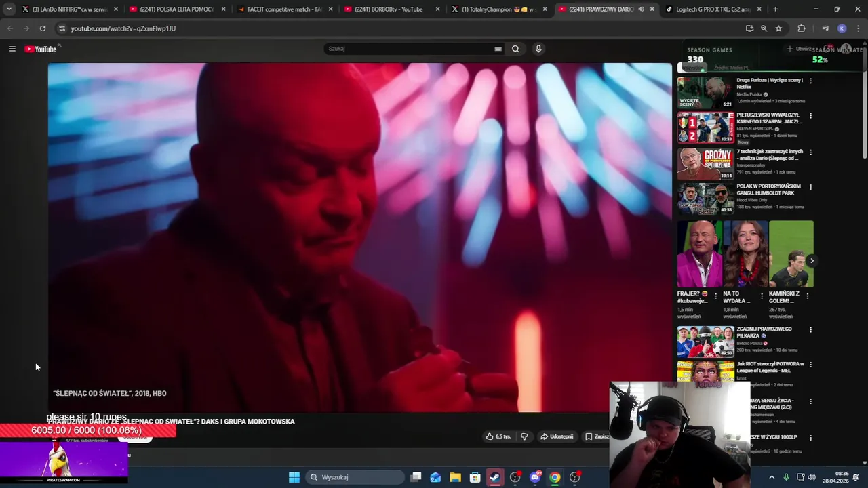Save video with Zapisz button
Screen dimensions: 868x488
(597, 436)
